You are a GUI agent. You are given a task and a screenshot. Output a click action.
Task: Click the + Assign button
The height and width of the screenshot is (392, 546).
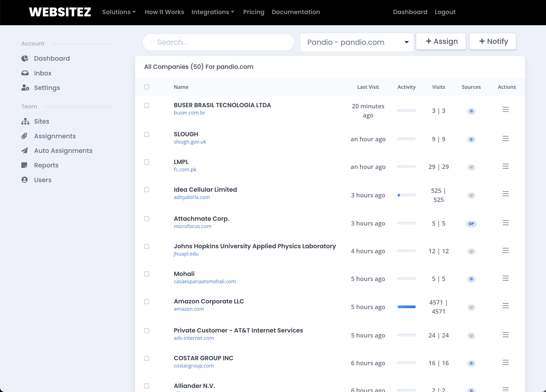tap(441, 41)
